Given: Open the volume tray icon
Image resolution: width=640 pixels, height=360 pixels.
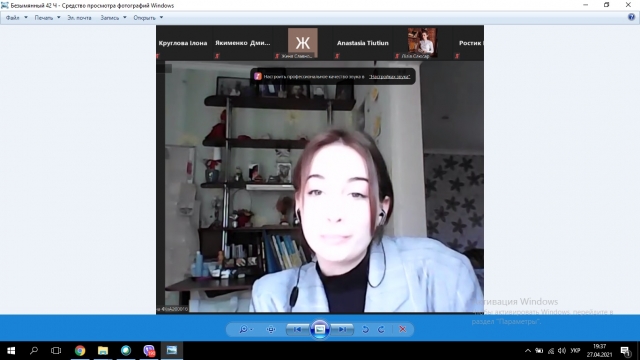Looking at the screenshot, I should pos(562,351).
